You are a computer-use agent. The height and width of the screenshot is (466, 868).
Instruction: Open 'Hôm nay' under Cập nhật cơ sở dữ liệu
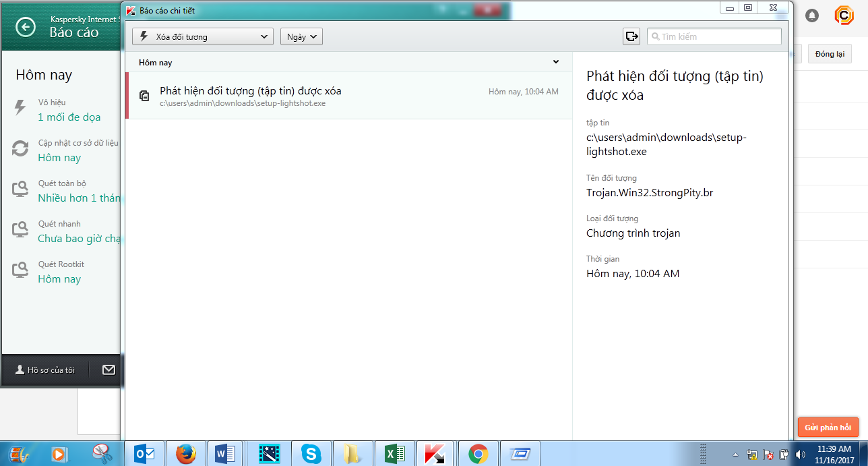tap(59, 157)
